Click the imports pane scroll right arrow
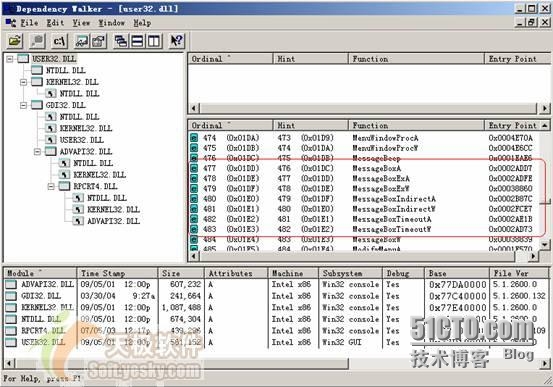This screenshot has width=553, height=387. pos(545,108)
